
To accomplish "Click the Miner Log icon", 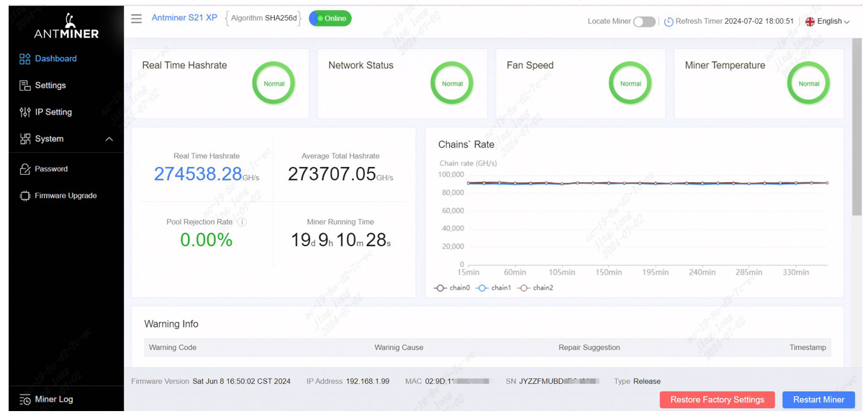I will tap(25, 400).
